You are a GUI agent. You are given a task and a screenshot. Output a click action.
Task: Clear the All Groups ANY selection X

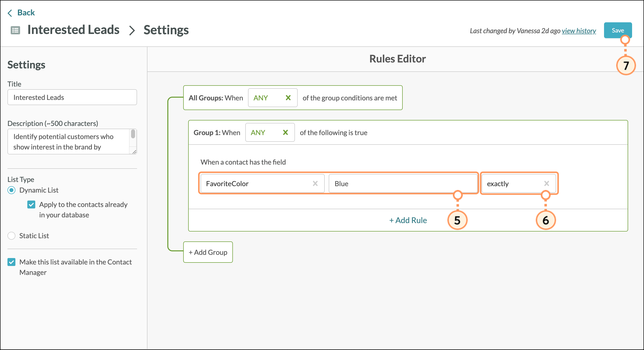pos(288,98)
